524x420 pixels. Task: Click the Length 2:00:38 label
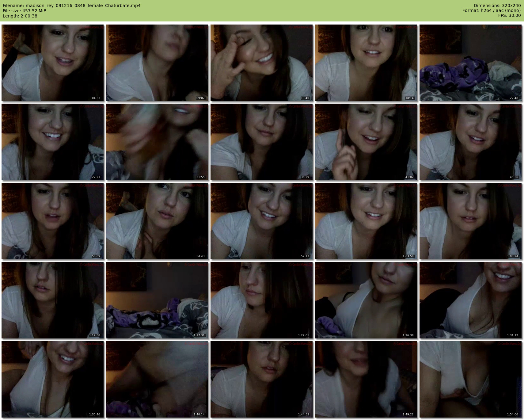20,16
